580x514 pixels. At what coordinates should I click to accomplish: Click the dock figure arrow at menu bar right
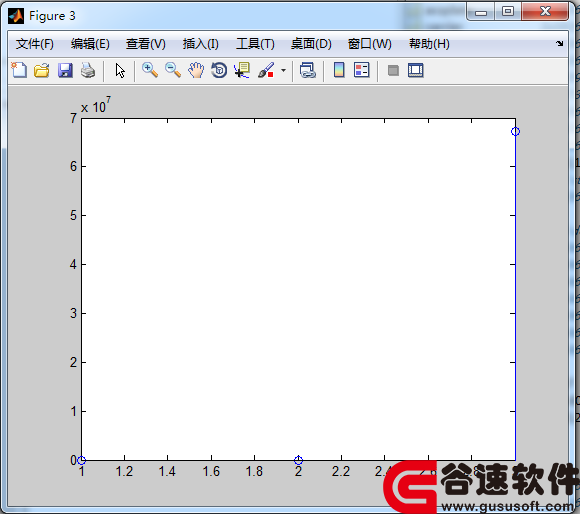(x=560, y=43)
